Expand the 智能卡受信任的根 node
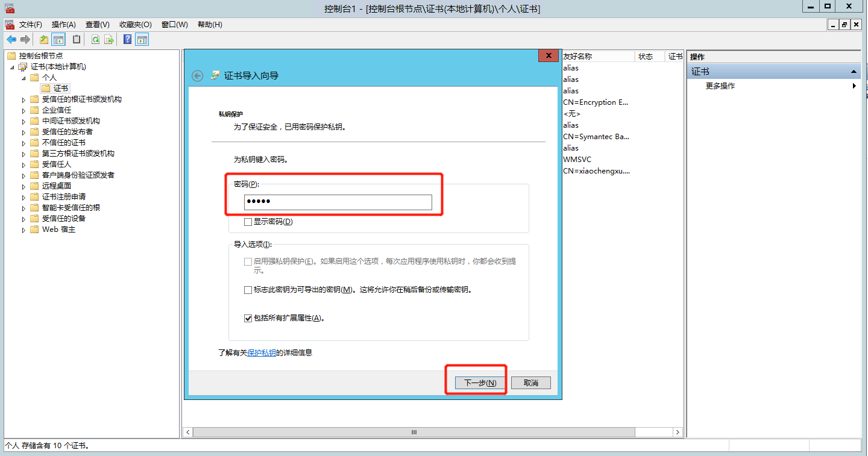The width and height of the screenshot is (868, 456). pyautogui.click(x=24, y=208)
